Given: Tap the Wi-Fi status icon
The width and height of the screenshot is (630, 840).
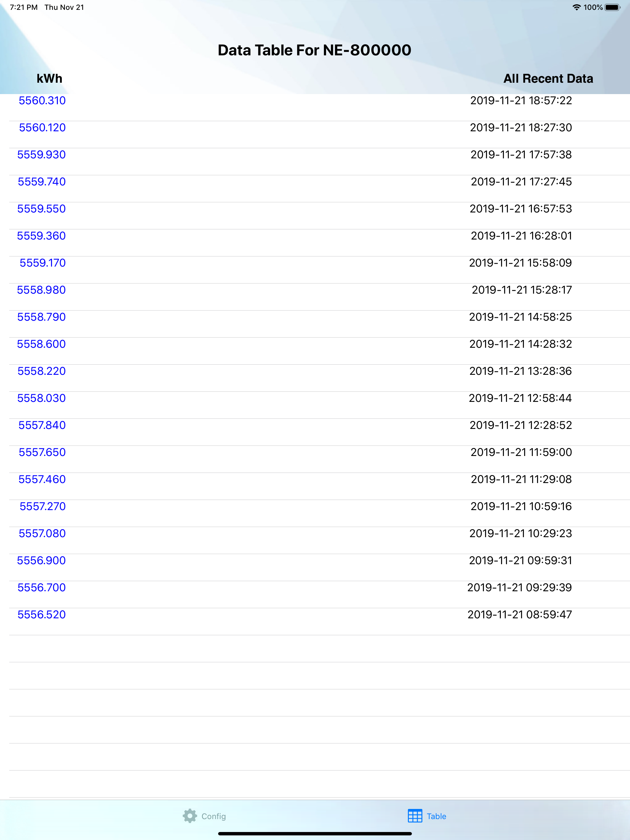Looking at the screenshot, I should (x=576, y=7).
